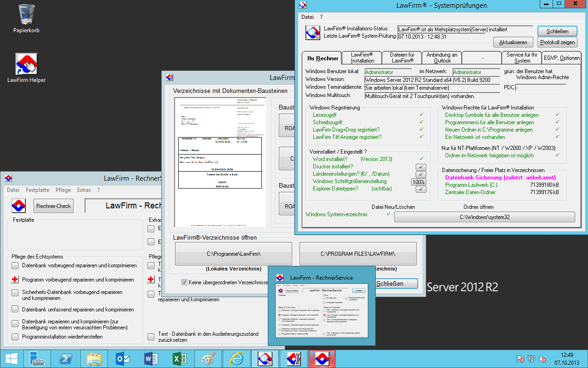
Task: Open Paint from the taskbar
Action: point(208,359)
